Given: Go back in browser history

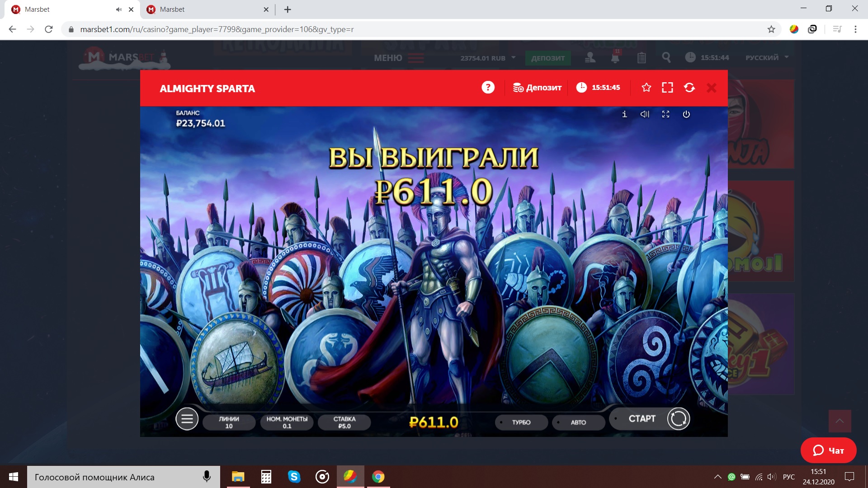Looking at the screenshot, I should pyautogui.click(x=12, y=29).
